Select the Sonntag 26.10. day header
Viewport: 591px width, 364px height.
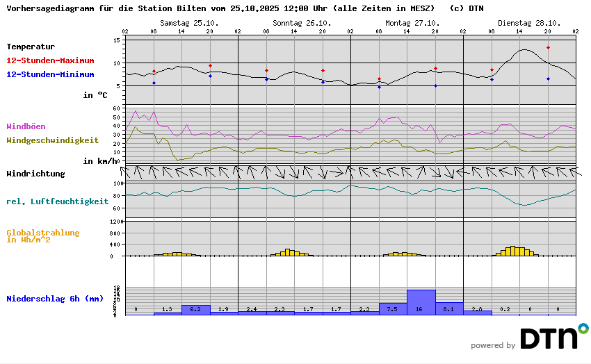tap(302, 23)
